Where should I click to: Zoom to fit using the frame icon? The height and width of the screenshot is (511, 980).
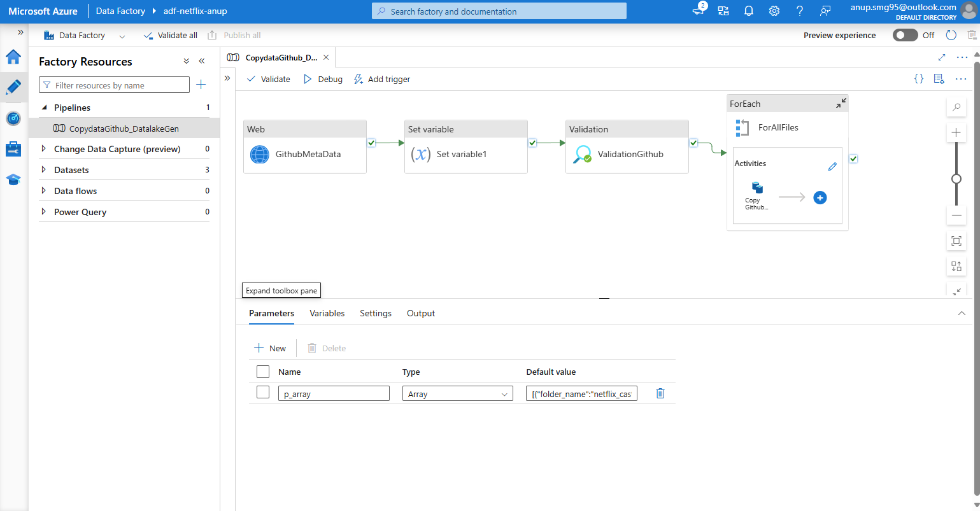click(956, 241)
